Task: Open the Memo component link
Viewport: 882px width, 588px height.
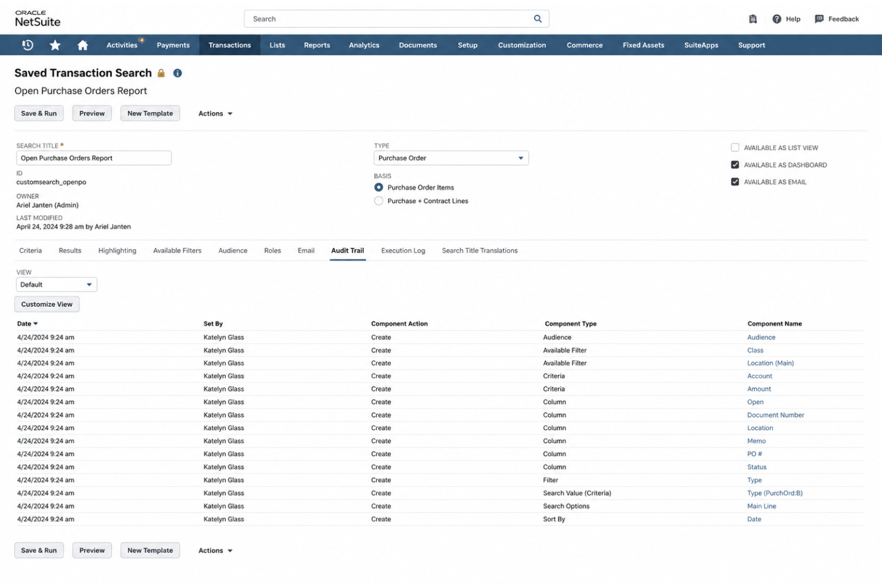Action: point(756,441)
